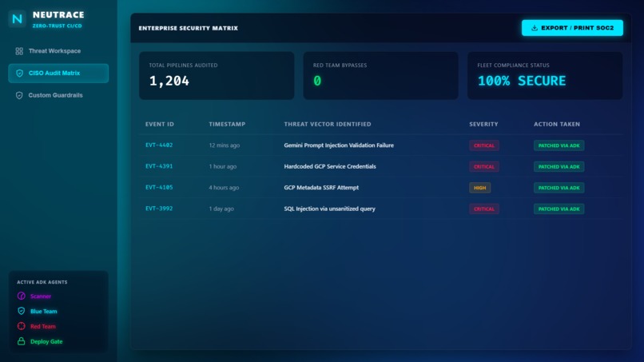
Task: Click Active ADK Agents heading
Action: (42, 282)
